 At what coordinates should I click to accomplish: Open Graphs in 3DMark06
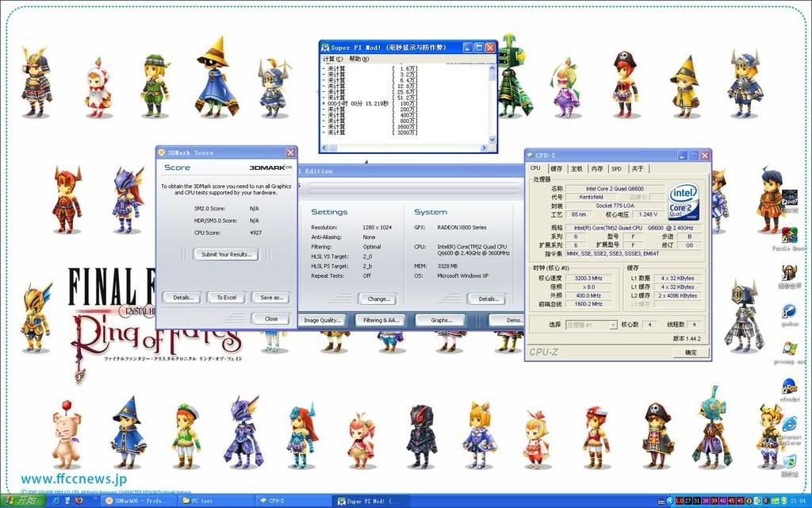point(441,321)
